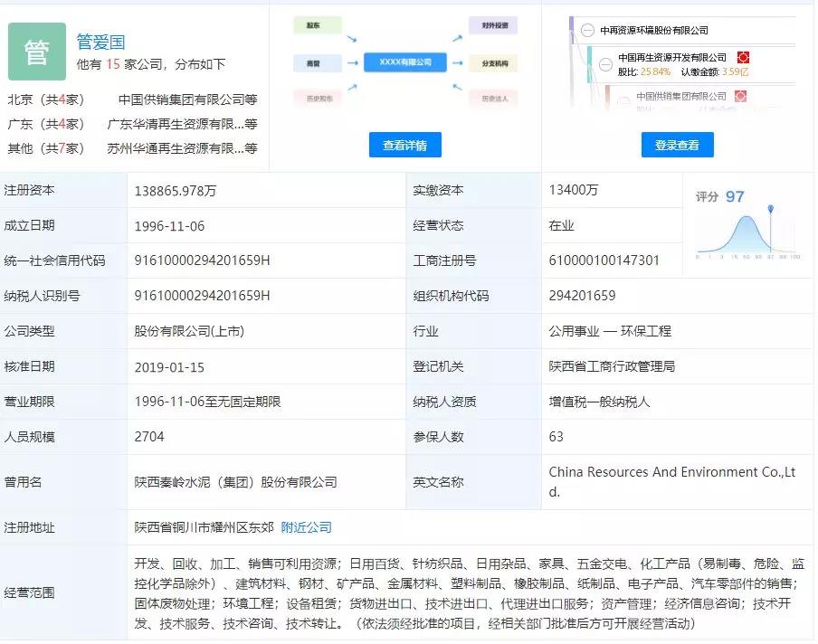The image size is (818, 644).
Task: Collapse the 中再资源环境股份有限公司 tree node
Action: pos(587,31)
